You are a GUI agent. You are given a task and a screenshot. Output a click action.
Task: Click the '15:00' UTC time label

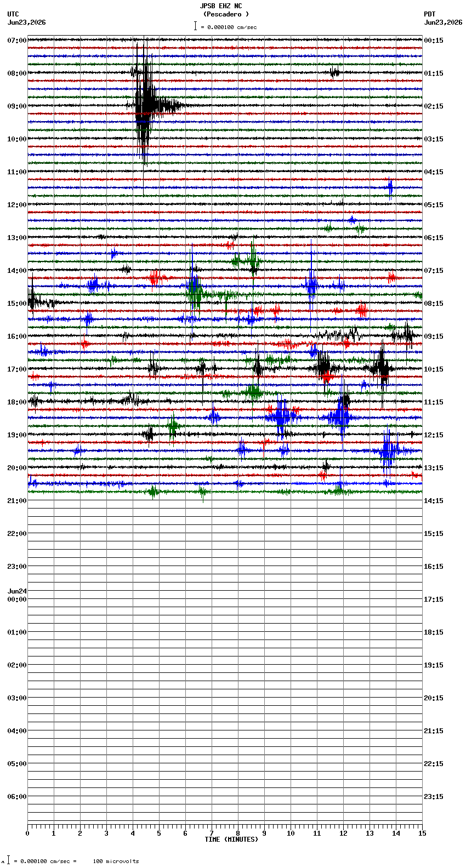click(x=17, y=304)
